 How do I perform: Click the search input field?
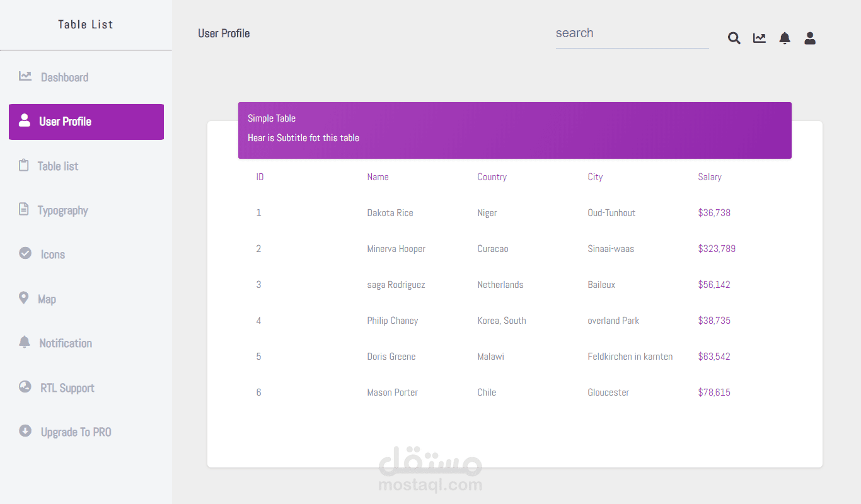(x=632, y=33)
